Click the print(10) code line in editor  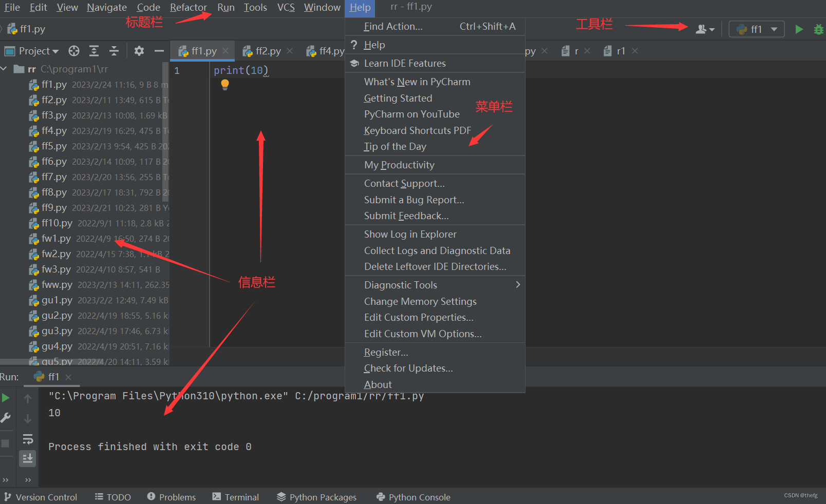pos(240,70)
